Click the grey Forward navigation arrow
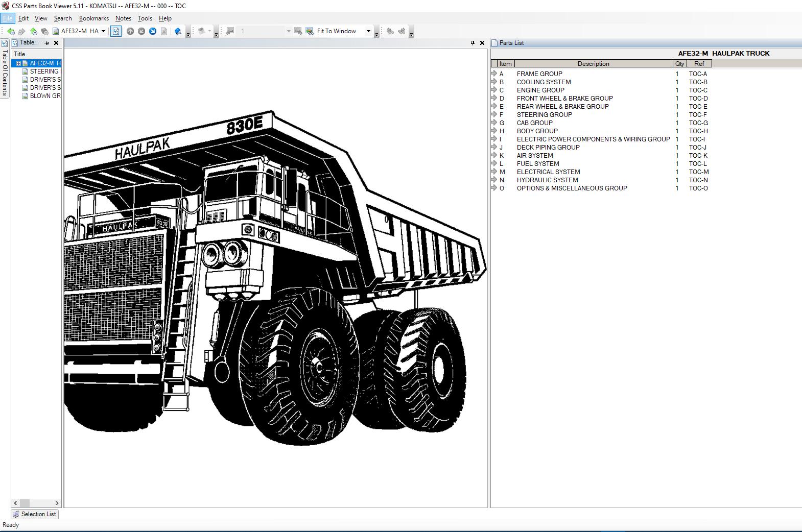The height and width of the screenshot is (532, 802). (x=21, y=31)
